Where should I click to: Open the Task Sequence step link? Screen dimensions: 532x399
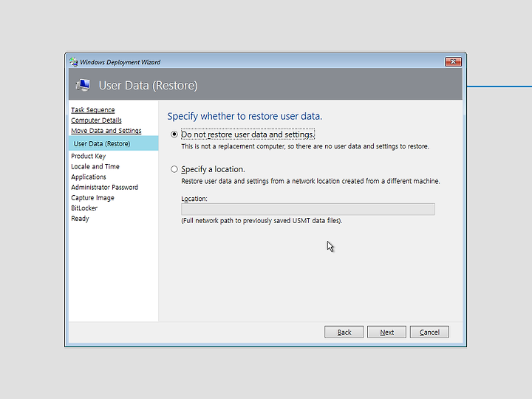pyautogui.click(x=93, y=110)
